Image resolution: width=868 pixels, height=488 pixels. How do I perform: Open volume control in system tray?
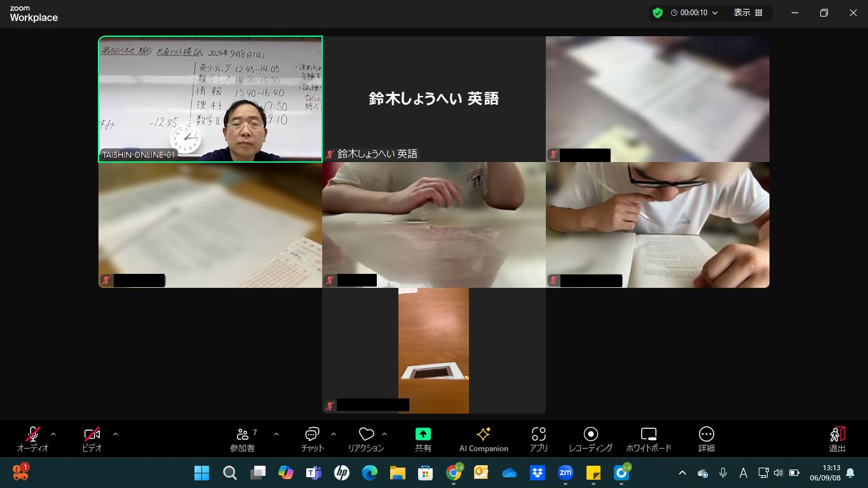coord(778,473)
